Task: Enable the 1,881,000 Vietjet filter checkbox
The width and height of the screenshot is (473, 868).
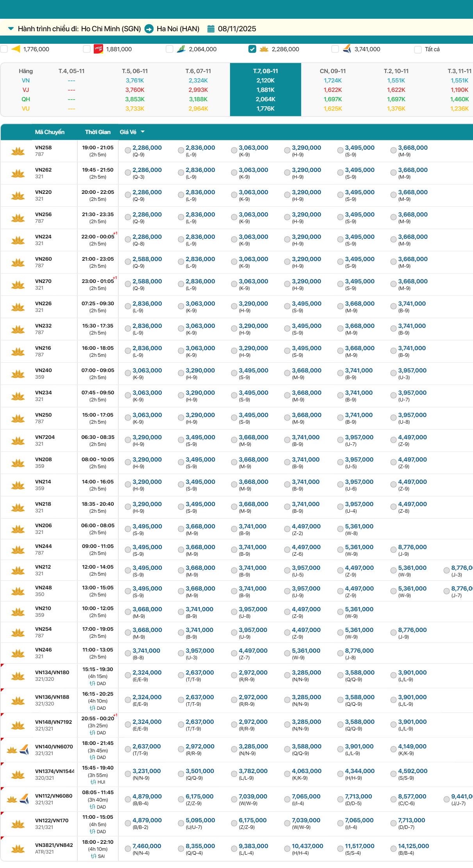Action: click(87, 49)
